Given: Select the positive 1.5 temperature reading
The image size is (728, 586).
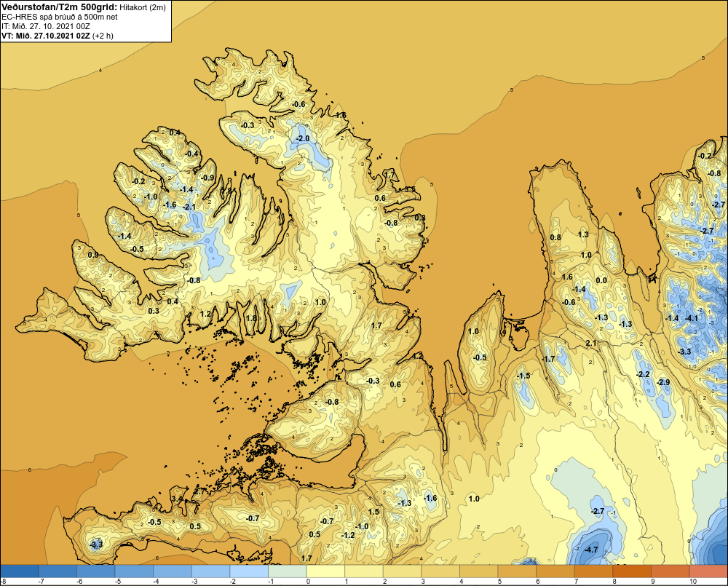Looking at the screenshot, I should [x=373, y=512].
